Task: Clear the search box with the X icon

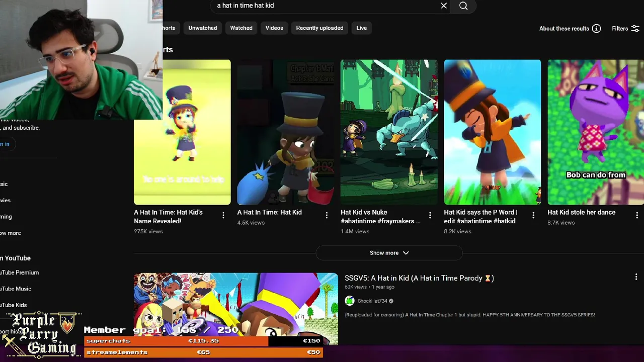Action: (444, 6)
